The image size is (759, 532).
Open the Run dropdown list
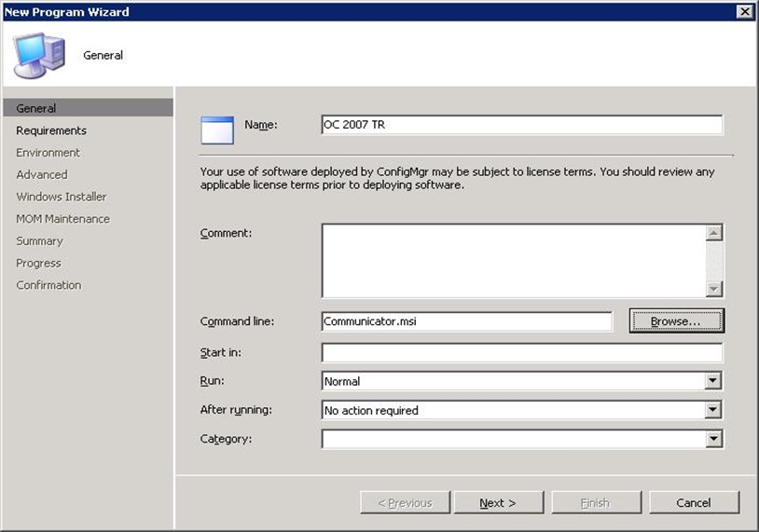tap(713, 381)
